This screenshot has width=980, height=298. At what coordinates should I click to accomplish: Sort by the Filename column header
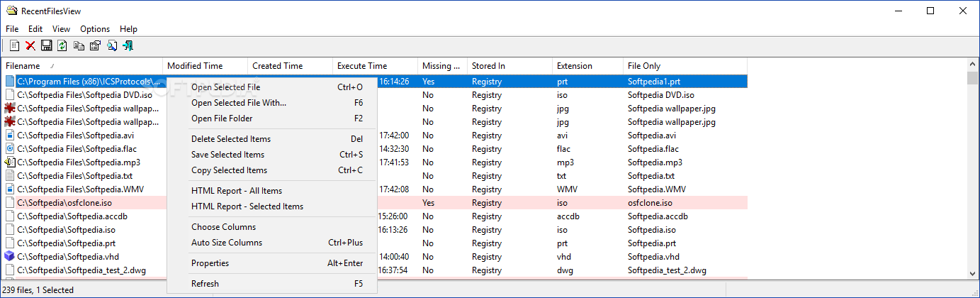click(82, 66)
